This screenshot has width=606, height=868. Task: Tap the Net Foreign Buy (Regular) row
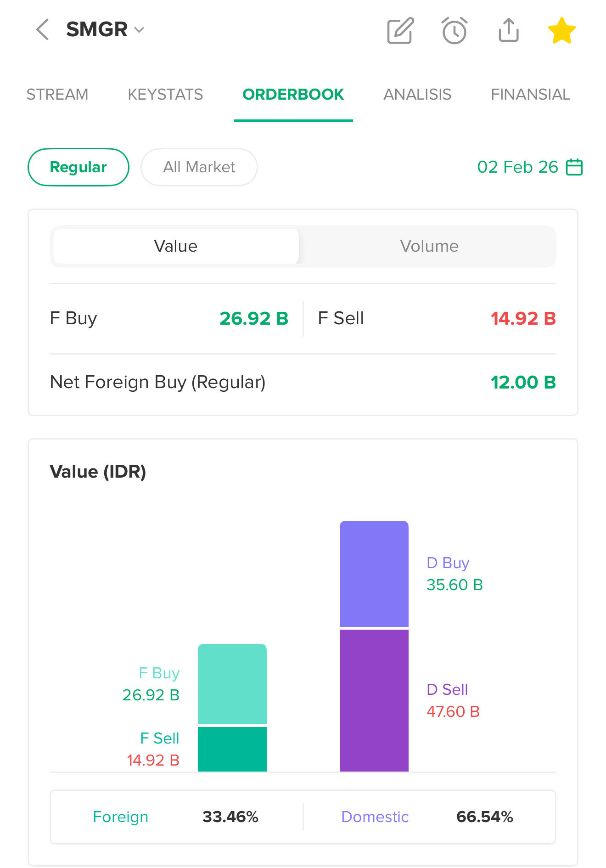[303, 382]
